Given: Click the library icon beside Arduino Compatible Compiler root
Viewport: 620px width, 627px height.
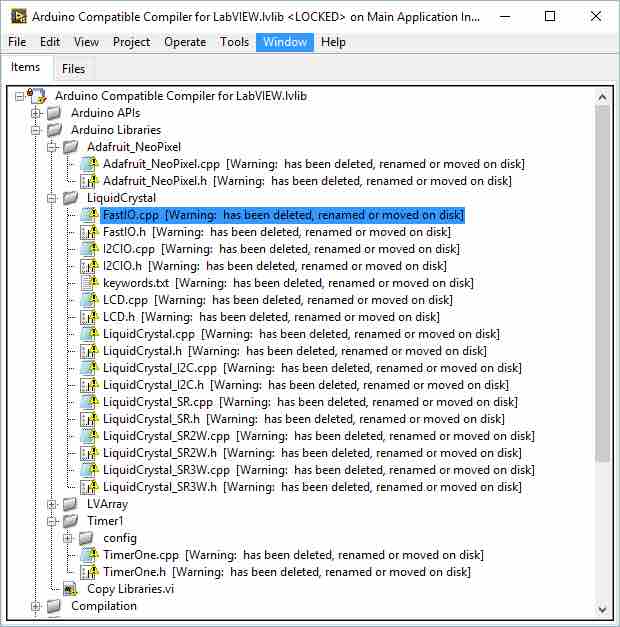Looking at the screenshot, I should pos(37,96).
